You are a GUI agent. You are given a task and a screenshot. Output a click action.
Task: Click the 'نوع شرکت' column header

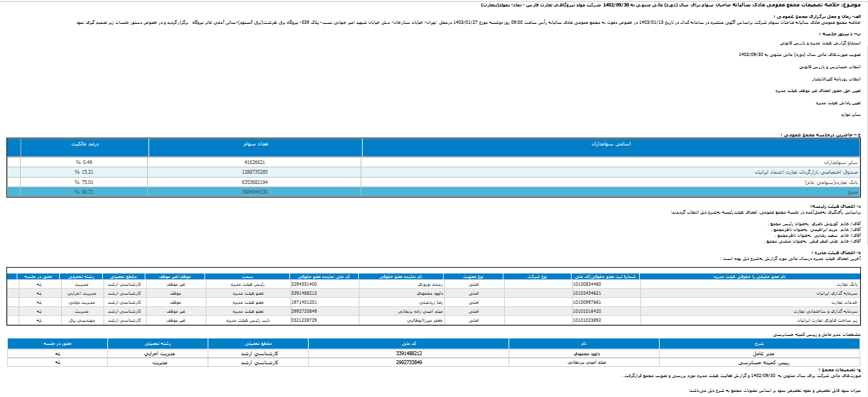pyautogui.click(x=536, y=276)
